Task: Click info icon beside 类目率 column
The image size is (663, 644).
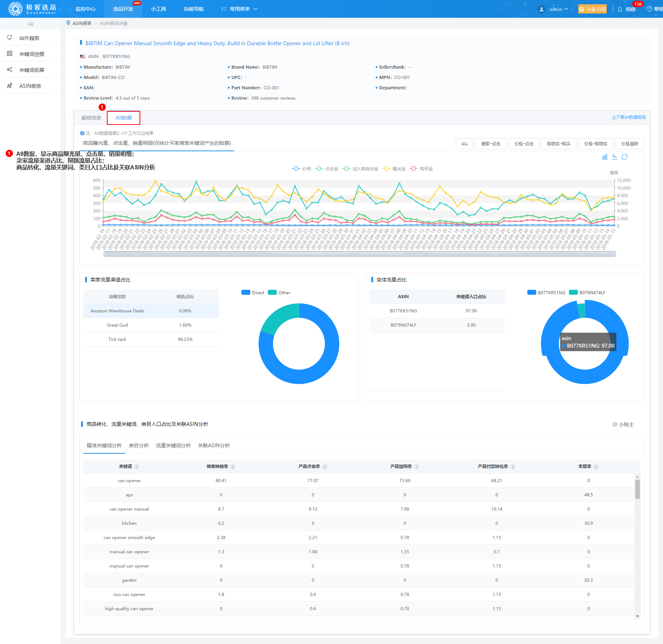Action: pyautogui.click(x=596, y=467)
